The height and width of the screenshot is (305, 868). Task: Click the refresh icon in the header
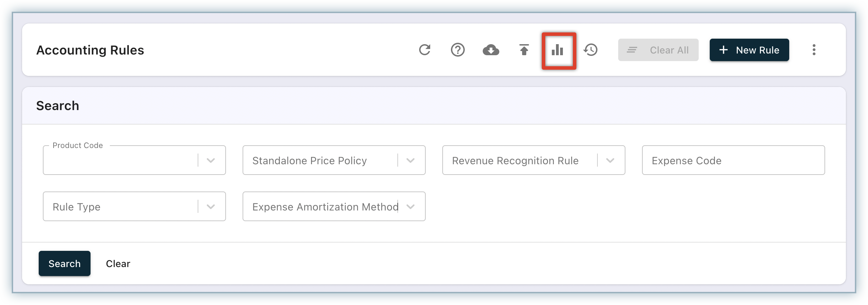tap(425, 50)
